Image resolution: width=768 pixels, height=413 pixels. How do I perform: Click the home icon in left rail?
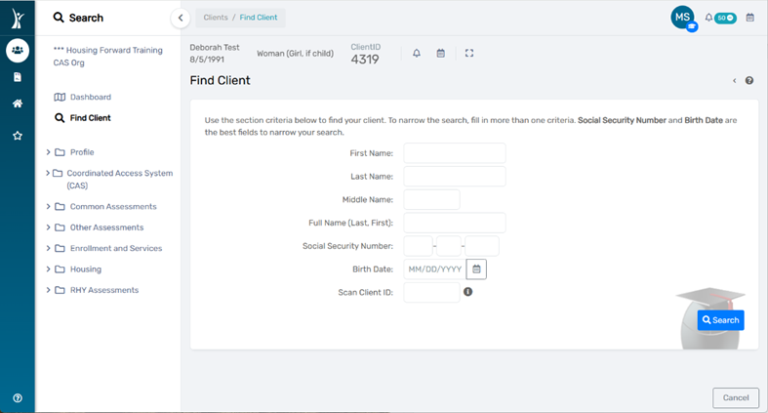[17, 104]
